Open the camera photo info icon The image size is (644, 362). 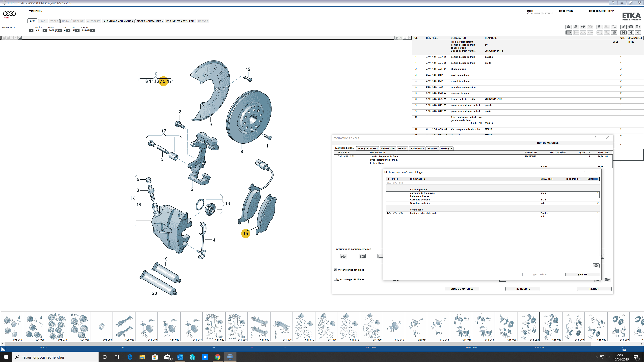click(x=362, y=256)
